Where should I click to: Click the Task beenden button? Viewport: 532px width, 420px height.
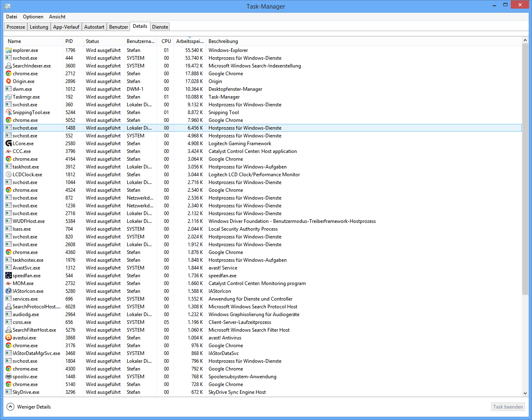508,407
